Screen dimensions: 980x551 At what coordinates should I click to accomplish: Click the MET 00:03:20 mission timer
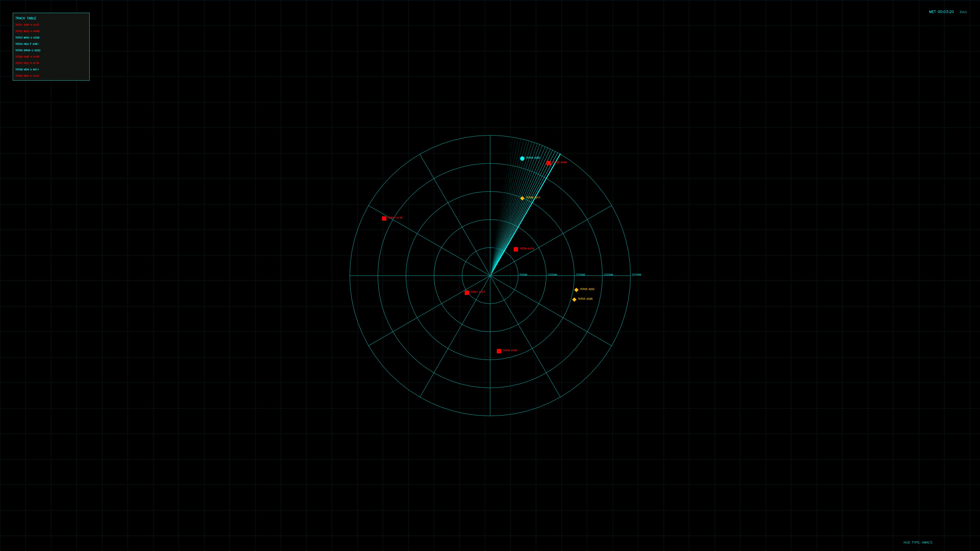(x=942, y=12)
